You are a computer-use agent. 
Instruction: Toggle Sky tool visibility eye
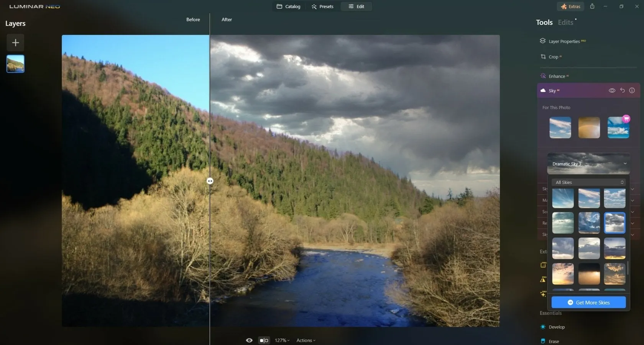pos(612,91)
